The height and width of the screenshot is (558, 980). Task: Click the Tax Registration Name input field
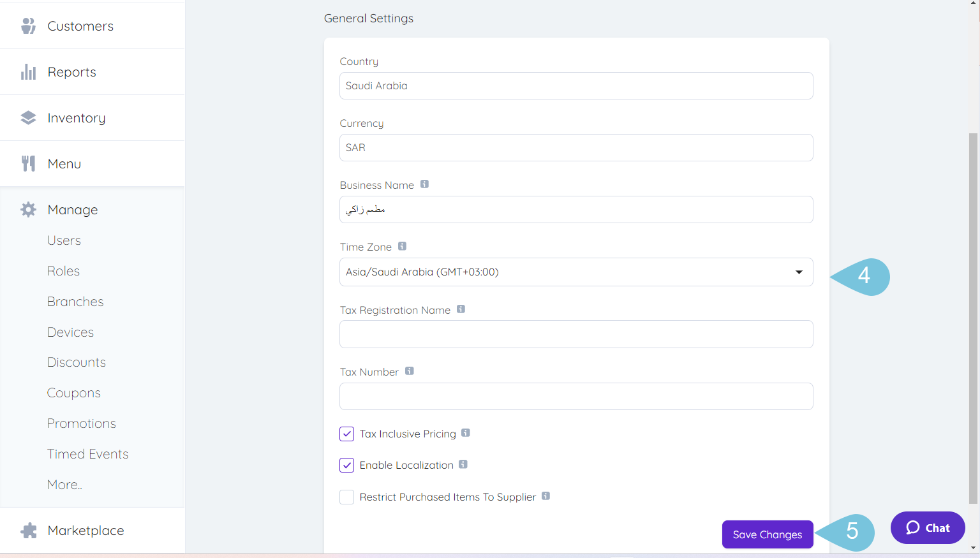pyautogui.click(x=576, y=334)
